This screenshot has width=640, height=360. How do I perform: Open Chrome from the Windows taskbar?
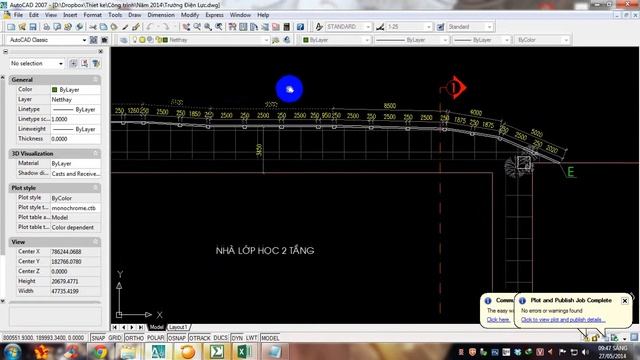[x=100, y=351]
